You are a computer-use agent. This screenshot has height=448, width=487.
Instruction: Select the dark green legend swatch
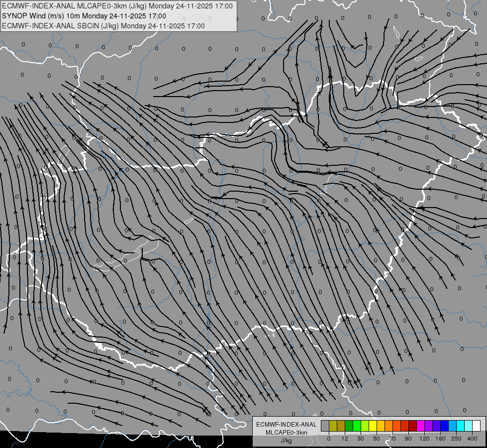click(x=349, y=426)
